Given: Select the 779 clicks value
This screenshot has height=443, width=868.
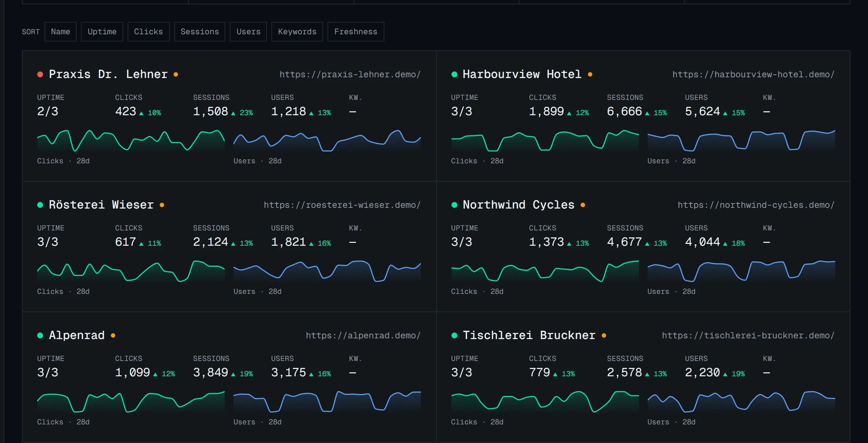Looking at the screenshot, I should [539, 372].
